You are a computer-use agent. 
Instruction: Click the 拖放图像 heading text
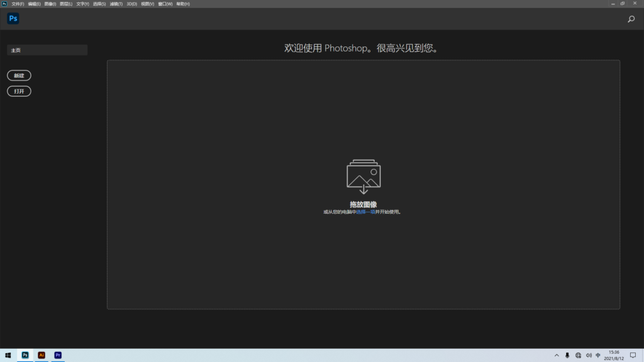click(364, 204)
